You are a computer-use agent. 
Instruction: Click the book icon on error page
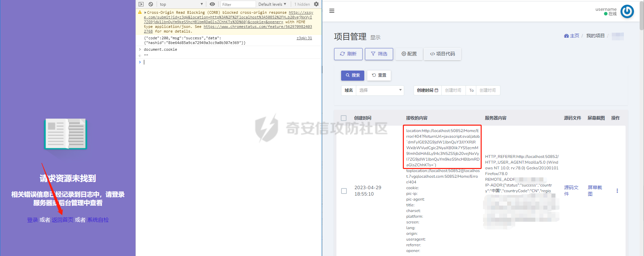[x=65, y=134]
